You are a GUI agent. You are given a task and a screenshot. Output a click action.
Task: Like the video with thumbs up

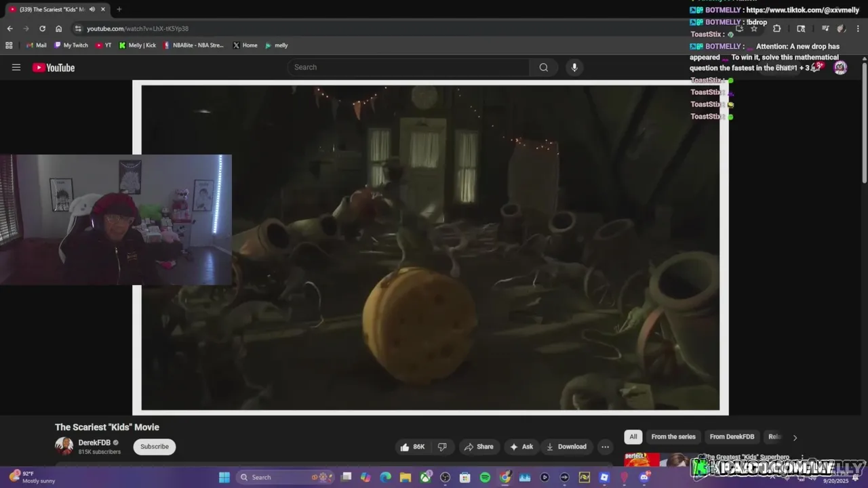tap(412, 447)
